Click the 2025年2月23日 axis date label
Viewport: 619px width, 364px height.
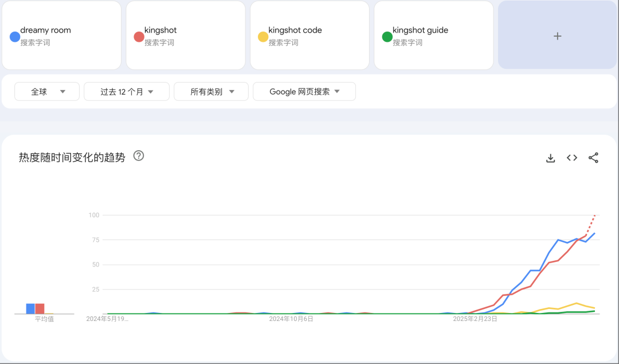pos(475,319)
